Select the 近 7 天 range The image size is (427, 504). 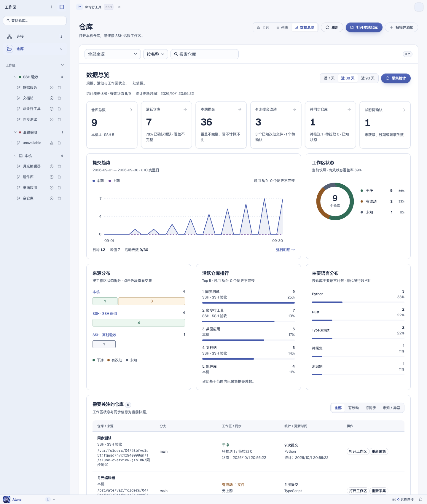[x=329, y=78]
